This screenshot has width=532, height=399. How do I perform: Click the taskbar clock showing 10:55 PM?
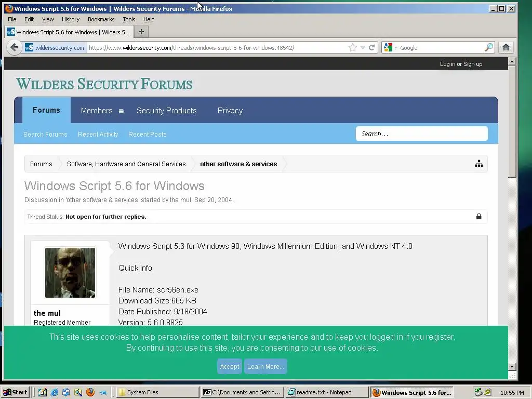point(512,393)
